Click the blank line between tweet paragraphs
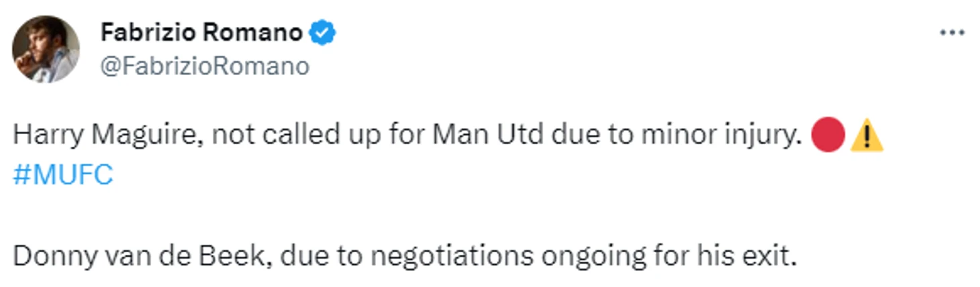980x287 pixels. (x=490, y=216)
